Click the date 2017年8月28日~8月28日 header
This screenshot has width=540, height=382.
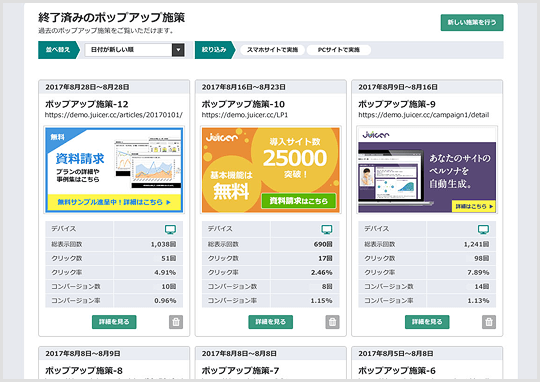(x=87, y=87)
